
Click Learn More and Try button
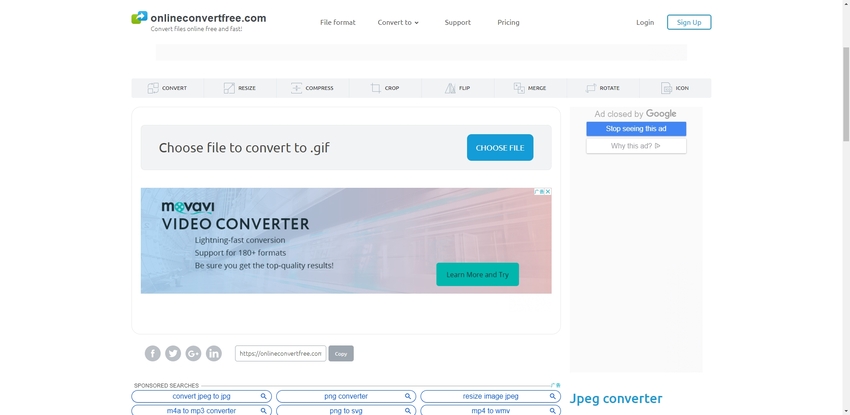pyautogui.click(x=478, y=275)
